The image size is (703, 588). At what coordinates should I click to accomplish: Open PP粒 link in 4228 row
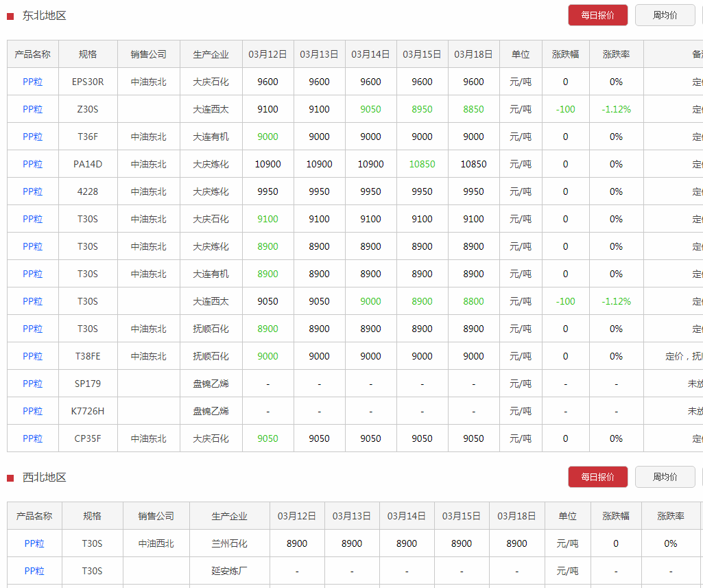(33, 191)
